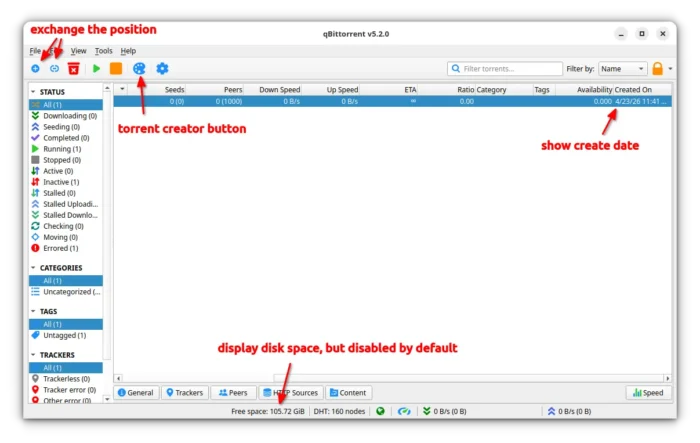This screenshot has width=700, height=443.
Task: Switch to the Trackers tab
Action: click(x=185, y=393)
